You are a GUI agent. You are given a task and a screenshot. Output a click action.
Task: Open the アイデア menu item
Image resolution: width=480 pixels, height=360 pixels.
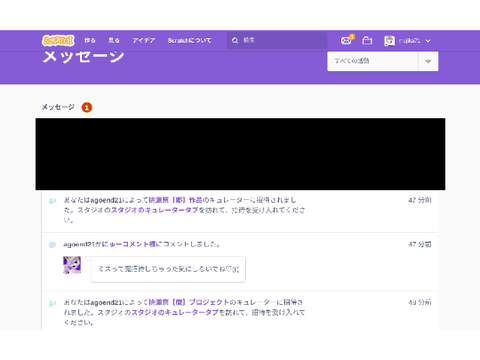click(144, 41)
